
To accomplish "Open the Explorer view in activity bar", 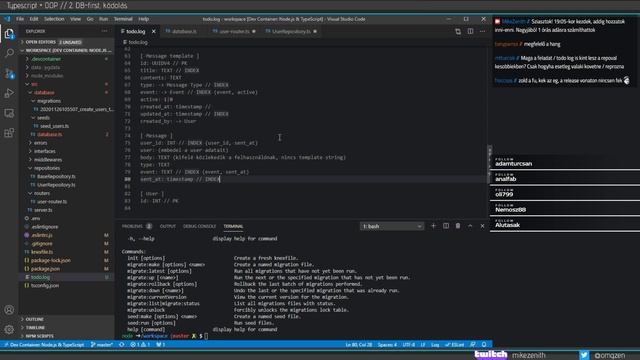I will (x=9, y=34).
